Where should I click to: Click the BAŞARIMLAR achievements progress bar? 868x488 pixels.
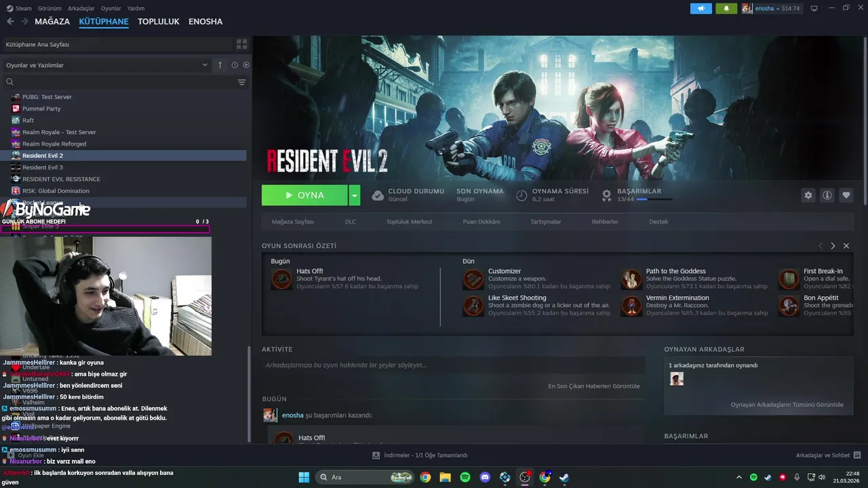click(654, 199)
